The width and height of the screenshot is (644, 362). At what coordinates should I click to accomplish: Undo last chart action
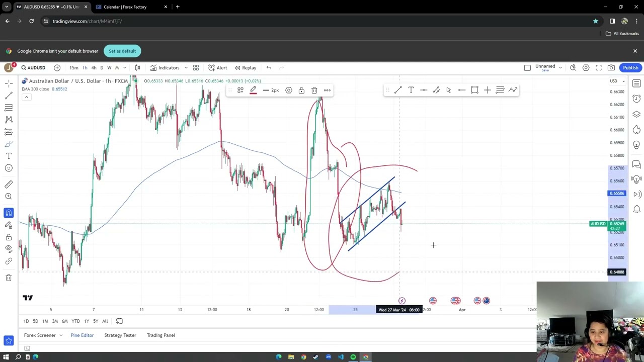click(269, 68)
